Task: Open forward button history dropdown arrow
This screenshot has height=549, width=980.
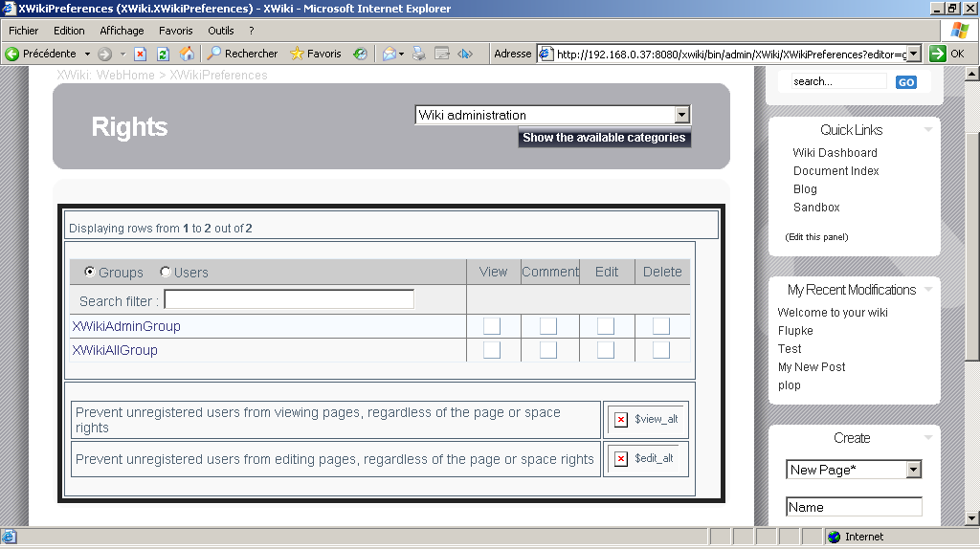Action: pyautogui.click(x=122, y=55)
